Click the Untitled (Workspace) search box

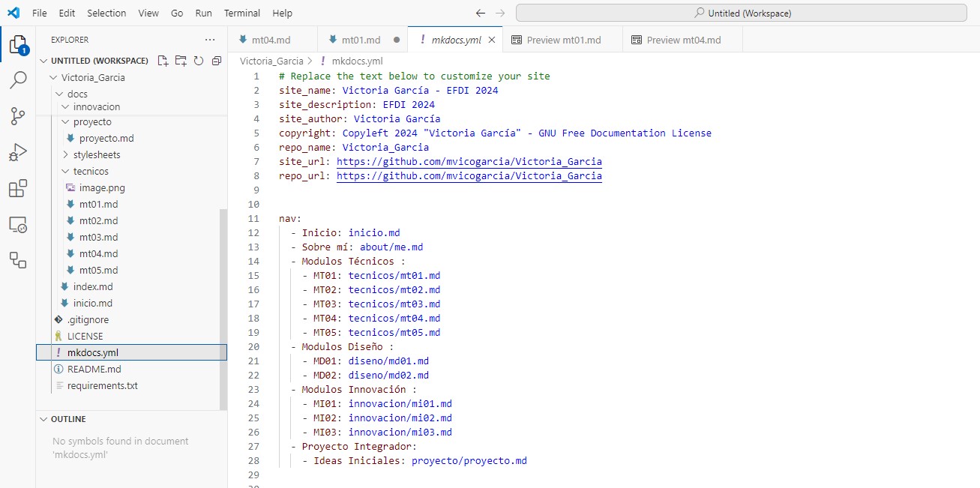click(742, 13)
